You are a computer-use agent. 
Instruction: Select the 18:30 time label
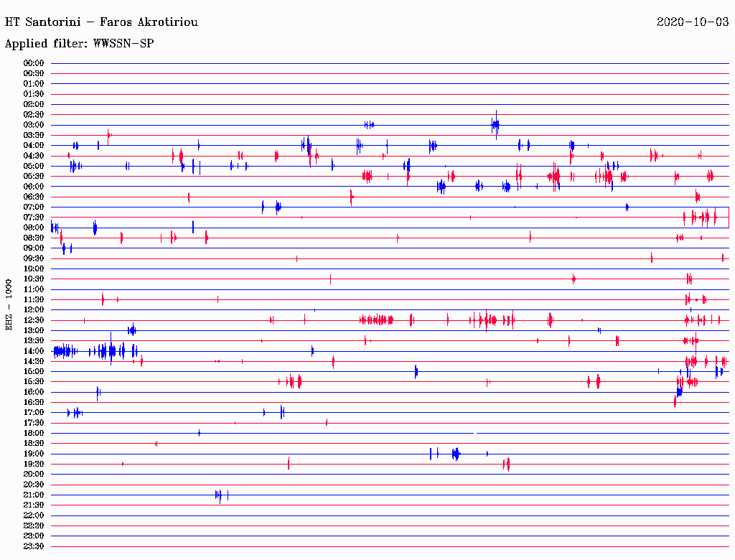pos(33,444)
